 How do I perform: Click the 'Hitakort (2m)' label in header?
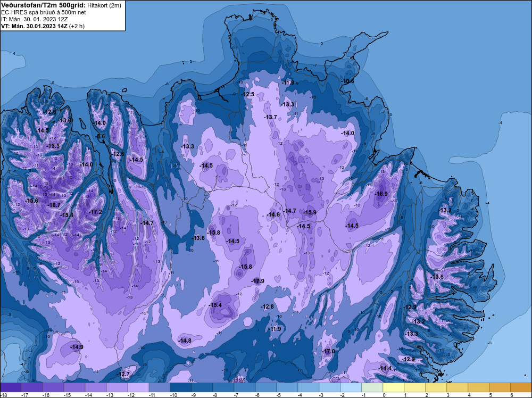(104, 5)
